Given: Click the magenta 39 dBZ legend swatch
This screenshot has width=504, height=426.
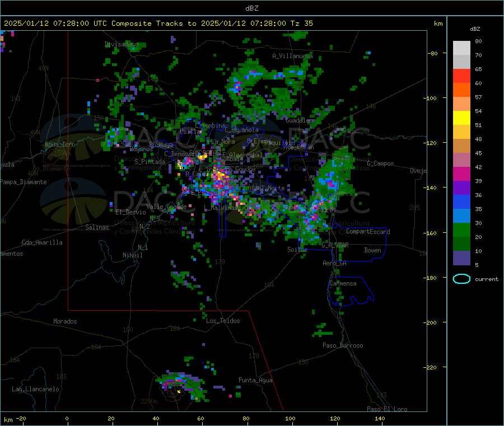Looking at the screenshot, I should tap(461, 174).
